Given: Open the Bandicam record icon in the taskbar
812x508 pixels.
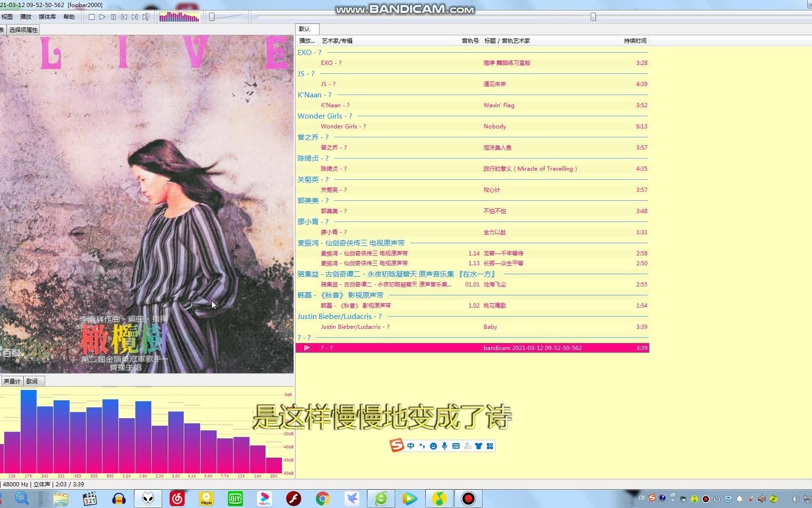Looking at the screenshot, I should tap(468, 499).
